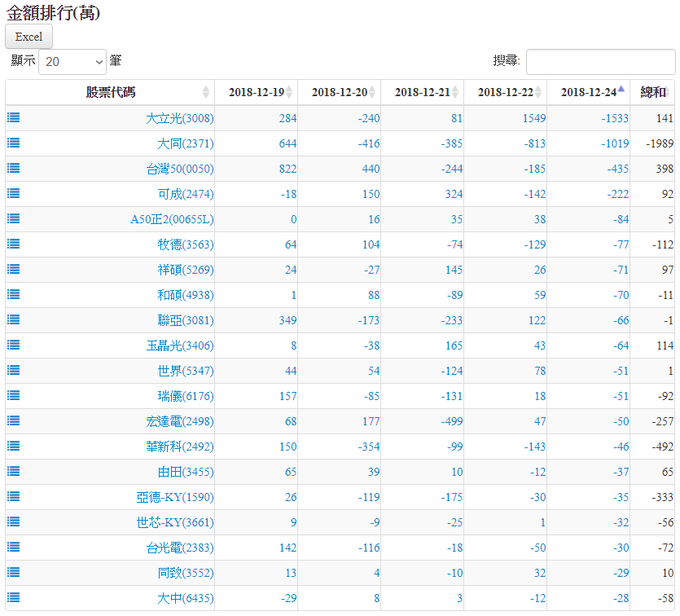Open the 玉晶光(3406) stock link

coord(180,345)
